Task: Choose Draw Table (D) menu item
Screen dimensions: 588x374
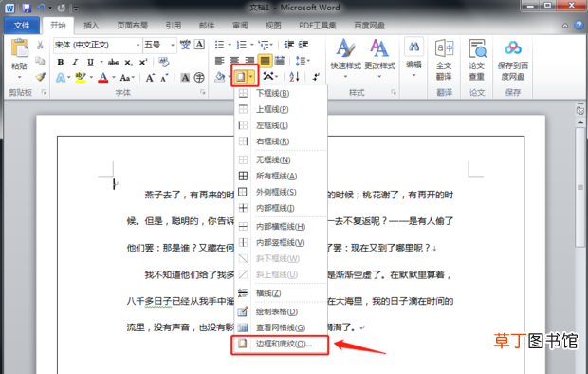Action: (x=281, y=311)
